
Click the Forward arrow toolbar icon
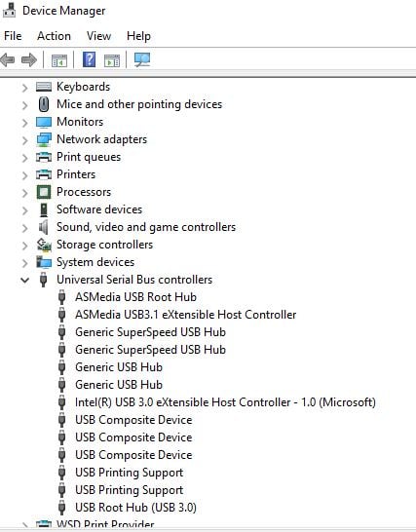point(28,60)
